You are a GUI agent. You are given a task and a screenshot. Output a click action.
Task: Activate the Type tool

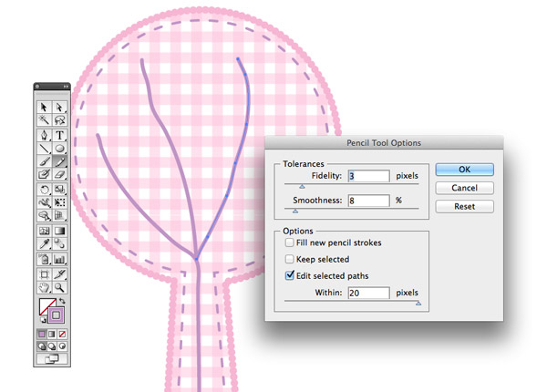tap(59, 135)
